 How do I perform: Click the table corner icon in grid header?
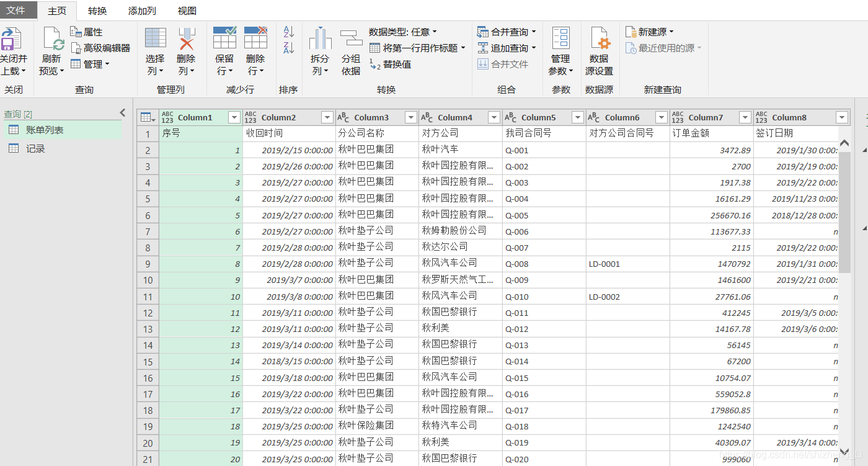(x=148, y=117)
